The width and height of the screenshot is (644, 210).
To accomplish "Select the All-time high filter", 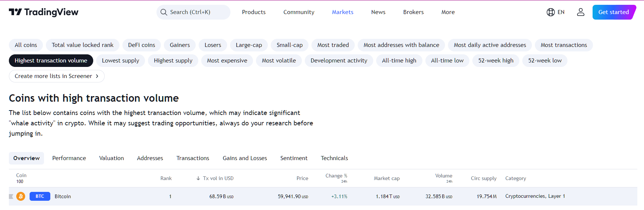I will 399,61.
